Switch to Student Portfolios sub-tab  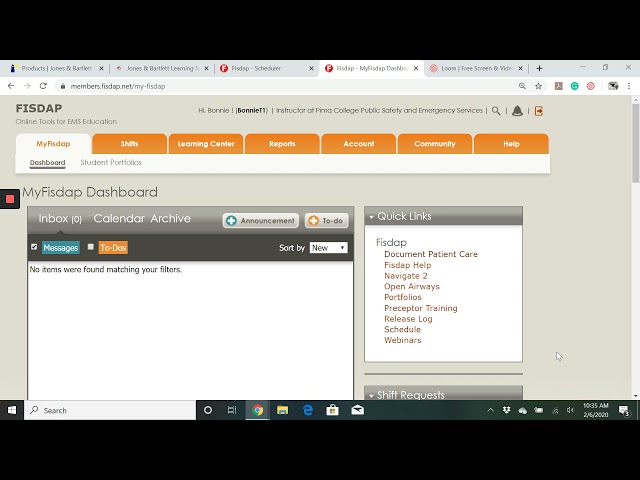[x=111, y=162]
